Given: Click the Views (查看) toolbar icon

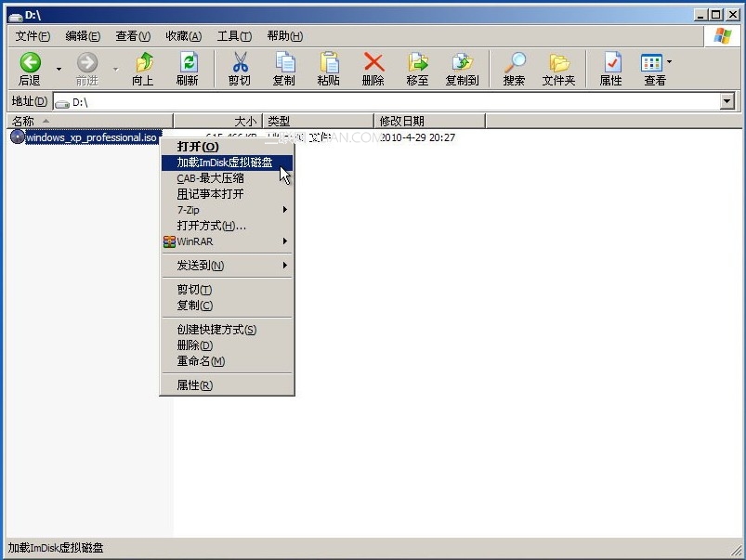Looking at the screenshot, I should pos(651,62).
